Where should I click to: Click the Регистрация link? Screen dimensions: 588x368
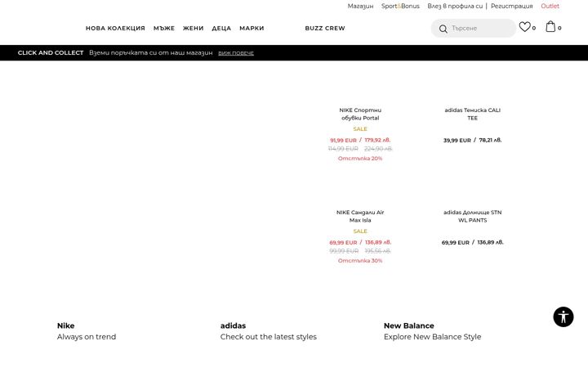[x=512, y=6]
